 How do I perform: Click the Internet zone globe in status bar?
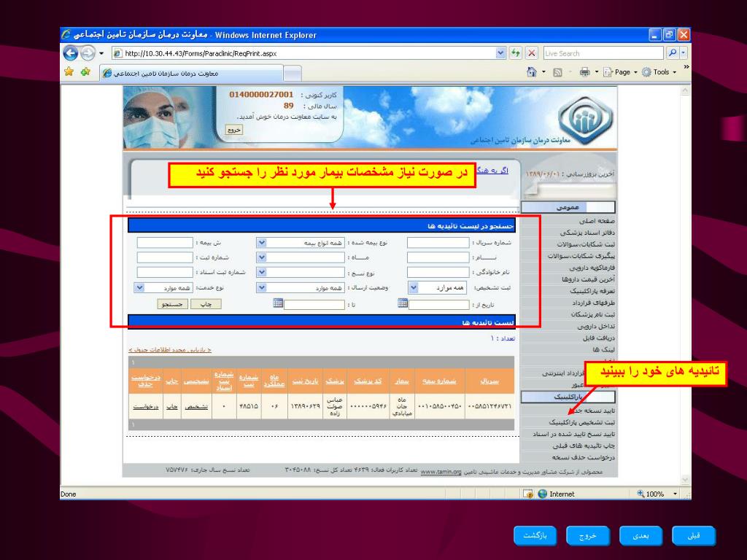(542, 494)
